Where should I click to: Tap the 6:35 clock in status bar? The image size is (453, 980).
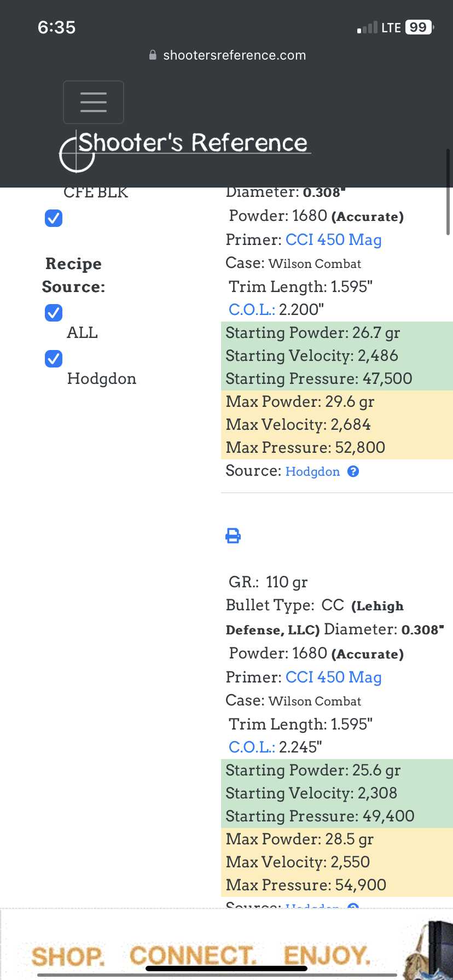57,27
